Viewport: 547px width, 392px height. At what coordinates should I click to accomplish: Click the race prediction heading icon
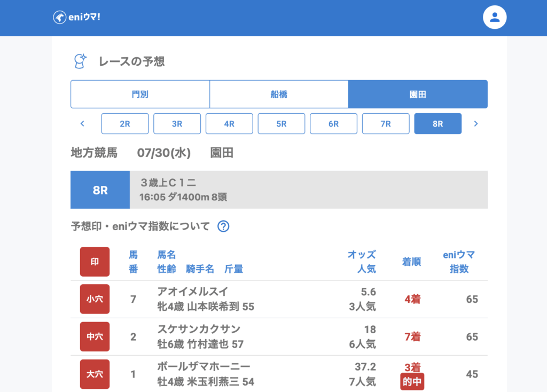click(80, 61)
